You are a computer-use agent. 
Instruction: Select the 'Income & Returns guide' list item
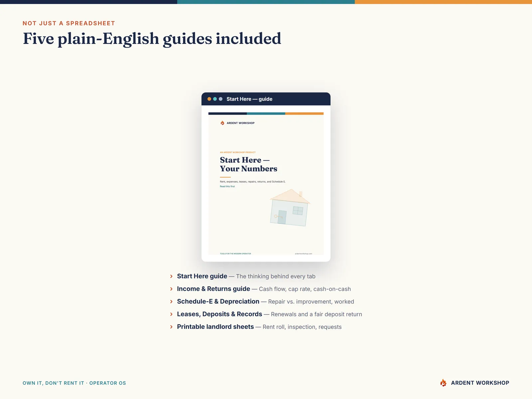(x=260, y=289)
